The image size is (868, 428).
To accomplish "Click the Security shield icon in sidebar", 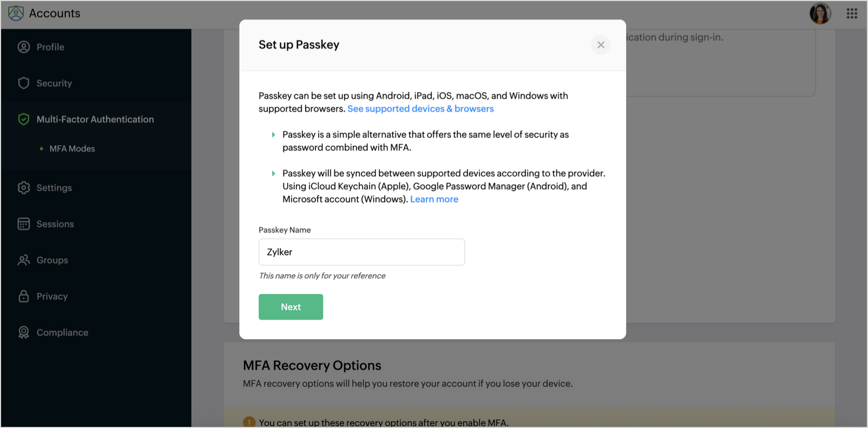I will (x=24, y=83).
